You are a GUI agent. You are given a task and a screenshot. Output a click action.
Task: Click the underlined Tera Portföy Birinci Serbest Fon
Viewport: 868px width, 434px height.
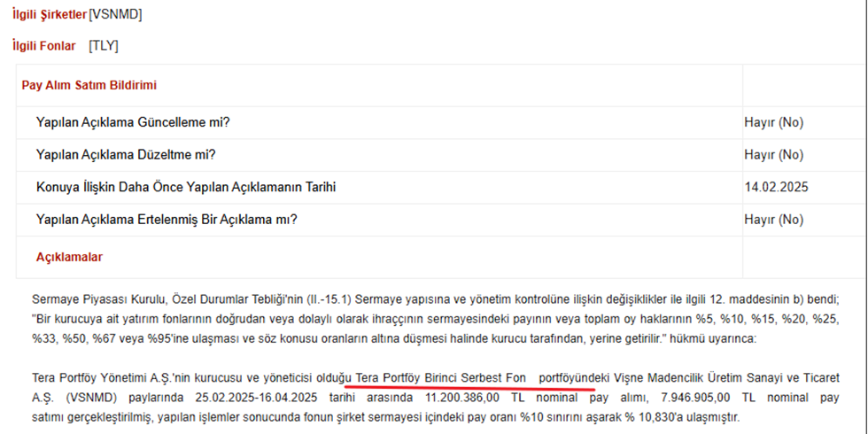point(441,379)
